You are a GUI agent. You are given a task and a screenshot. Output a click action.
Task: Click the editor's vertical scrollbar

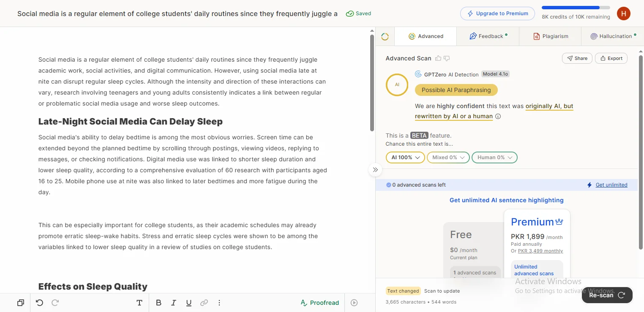coord(372,82)
